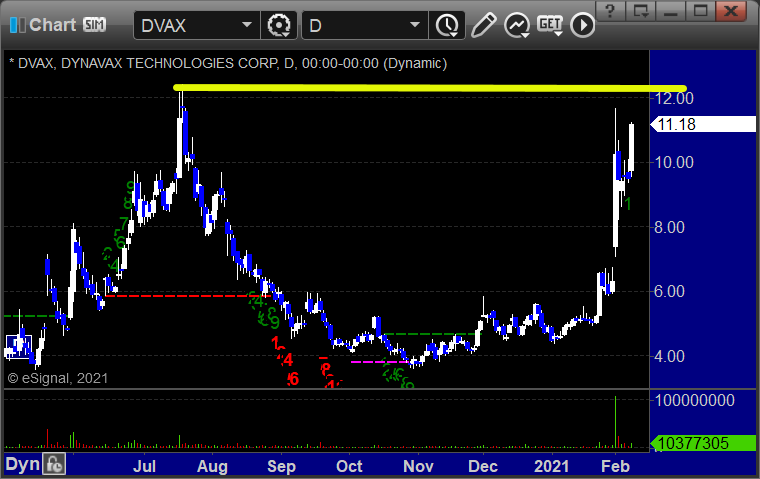Toggle the Dyn time scale lock icon
The width and height of the screenshot is (760, 479).
pyautogui.click(x=54, y=464)
